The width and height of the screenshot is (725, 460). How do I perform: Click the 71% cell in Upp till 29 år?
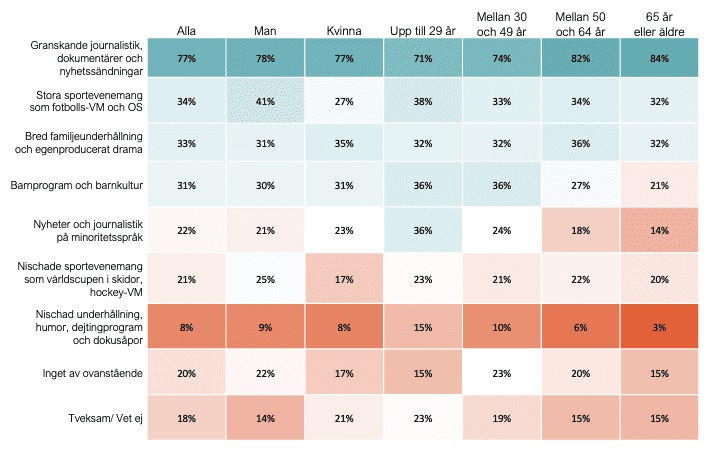423,59
